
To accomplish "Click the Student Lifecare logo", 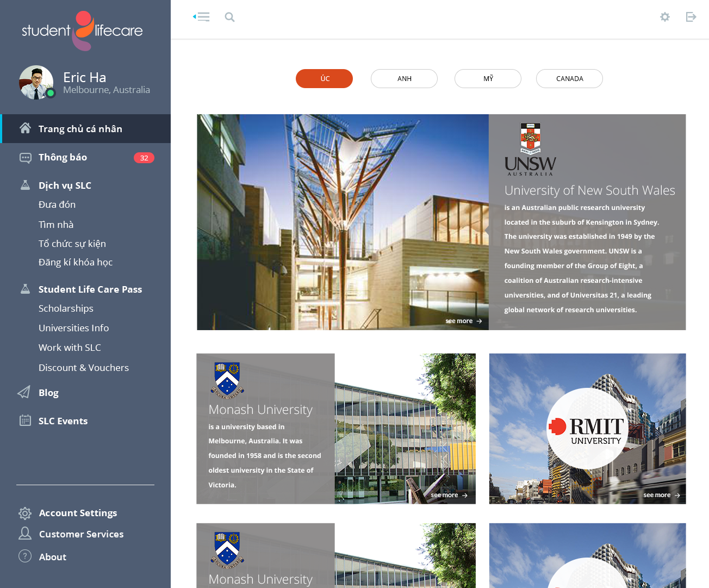I will coord(82,31).
